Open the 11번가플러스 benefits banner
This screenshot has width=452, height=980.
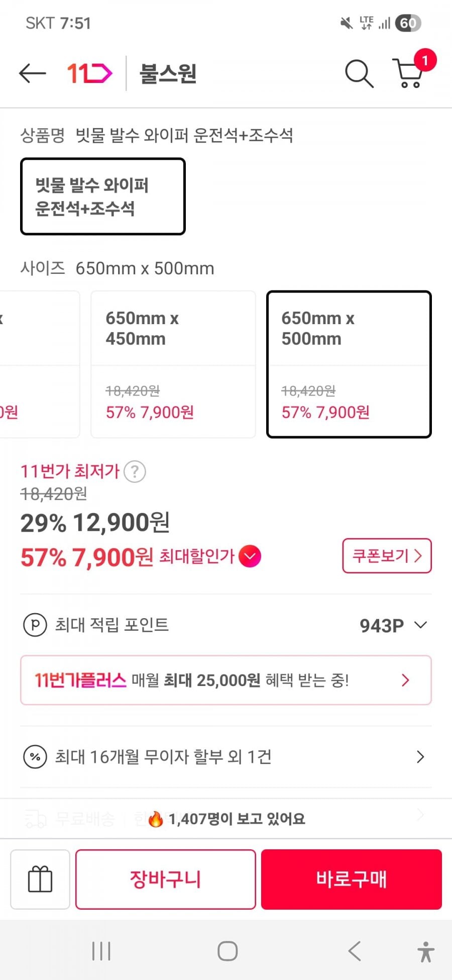(x=226, y=680)
